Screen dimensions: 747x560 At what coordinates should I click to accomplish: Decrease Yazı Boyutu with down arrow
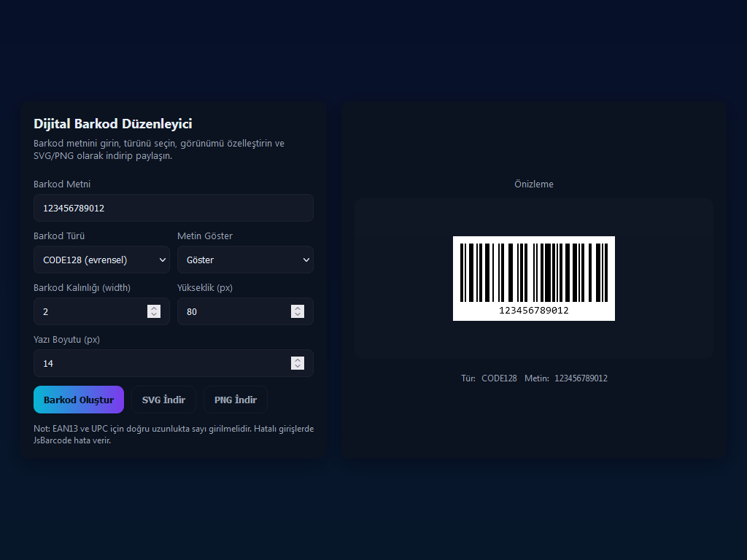click(x=298, y=367)
